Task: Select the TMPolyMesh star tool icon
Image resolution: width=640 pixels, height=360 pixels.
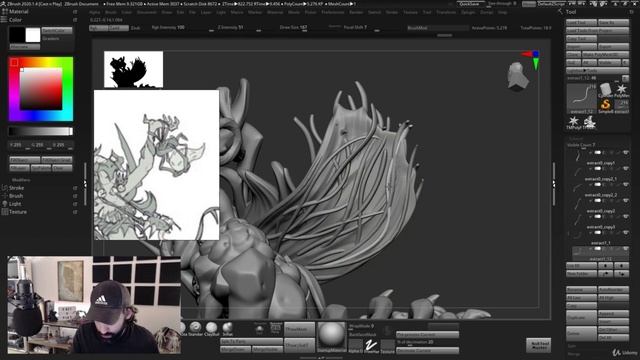Action: click(573, 122)
